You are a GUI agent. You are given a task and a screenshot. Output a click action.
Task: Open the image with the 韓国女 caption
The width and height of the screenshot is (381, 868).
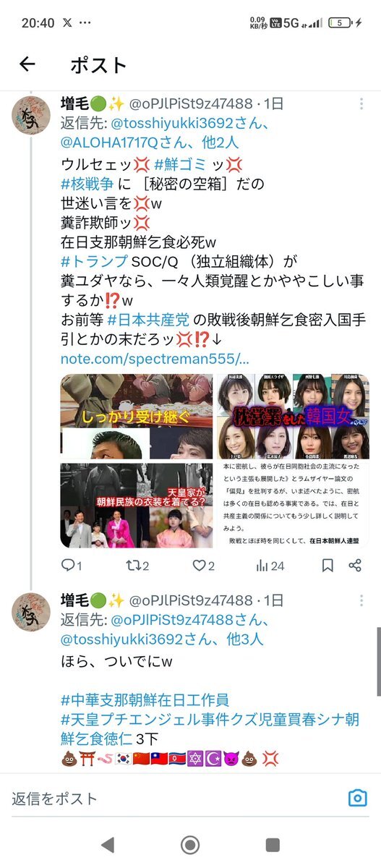tap(292, 417)
